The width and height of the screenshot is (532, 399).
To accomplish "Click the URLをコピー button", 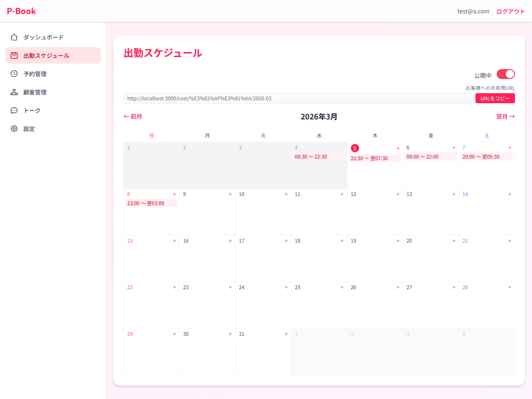I will pos(495,98).
